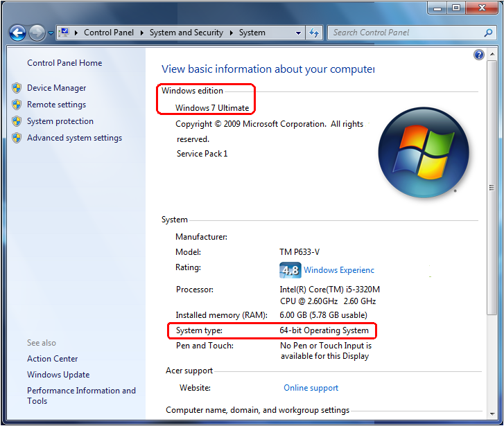Click the shield icon next to System protection

coord(17,121)
